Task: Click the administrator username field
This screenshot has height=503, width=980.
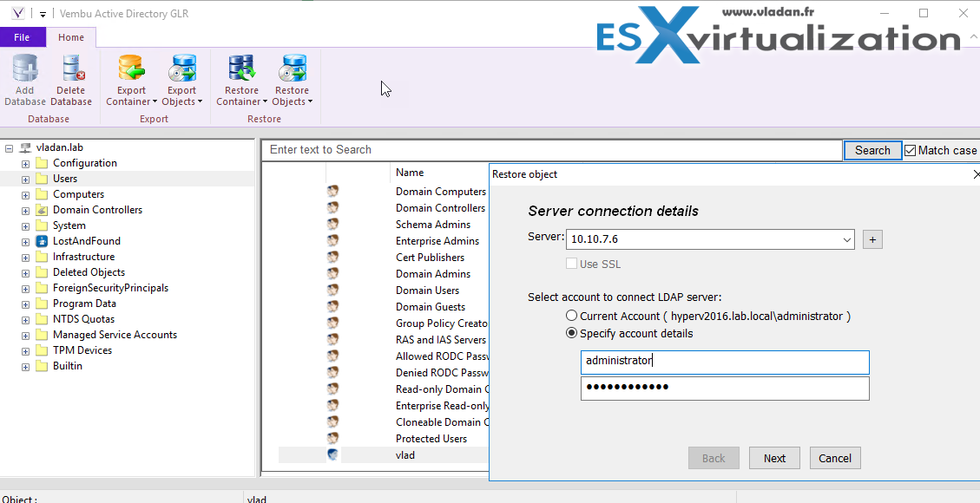Action: (x=725, y=362)
